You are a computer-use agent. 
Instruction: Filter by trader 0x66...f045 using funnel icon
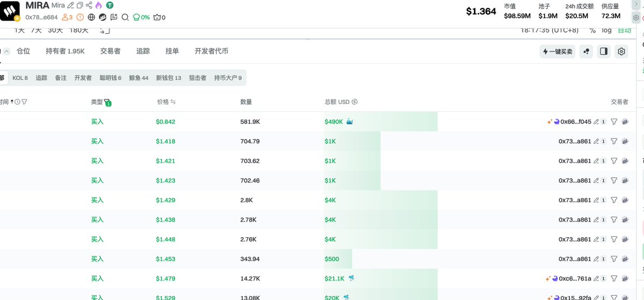point(614,122)
